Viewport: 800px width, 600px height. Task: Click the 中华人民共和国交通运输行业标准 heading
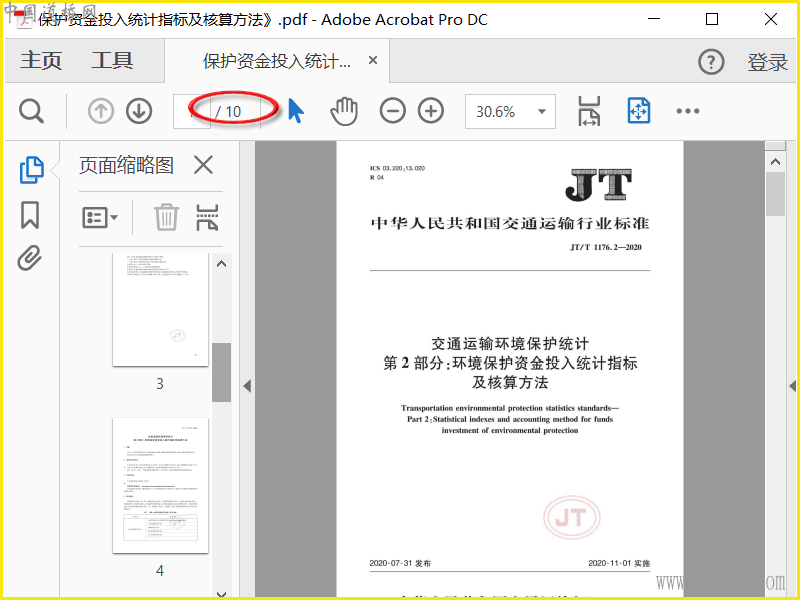(510, 223)
